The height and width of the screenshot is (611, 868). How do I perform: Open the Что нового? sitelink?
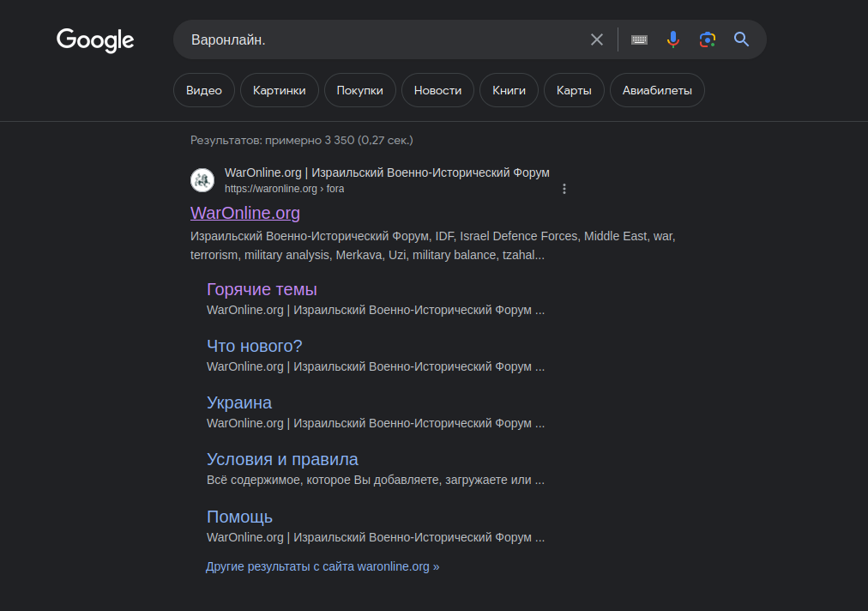tap(254, 346)
